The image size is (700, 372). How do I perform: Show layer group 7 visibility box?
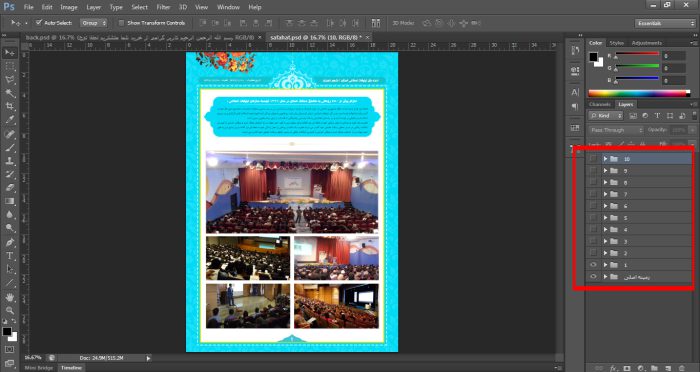coord(593,194)
